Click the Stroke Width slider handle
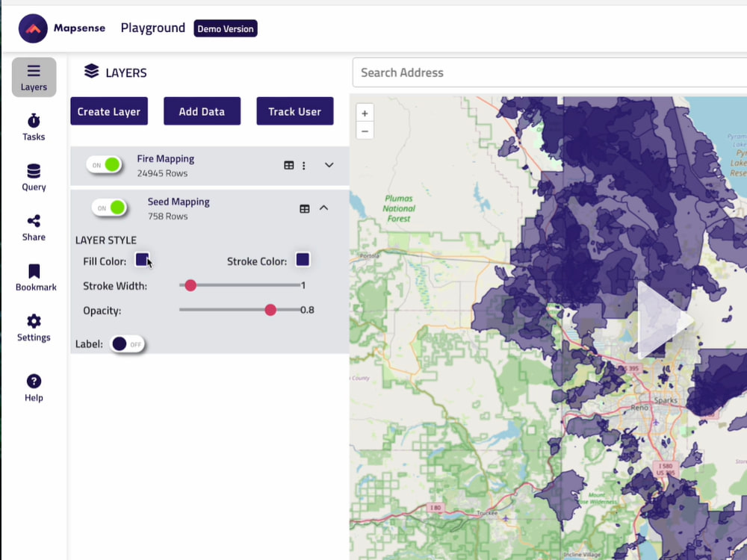Viewport: 747px width, 560px height. coord(190,285)
